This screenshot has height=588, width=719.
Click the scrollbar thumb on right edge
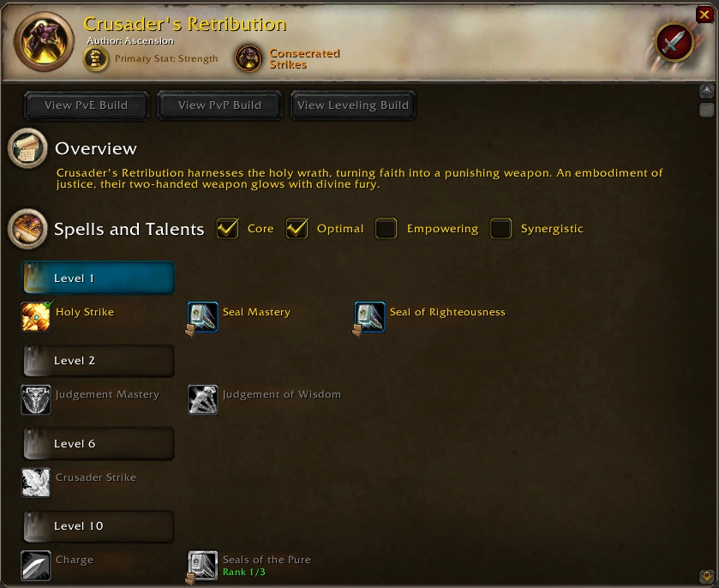[707, 110]
